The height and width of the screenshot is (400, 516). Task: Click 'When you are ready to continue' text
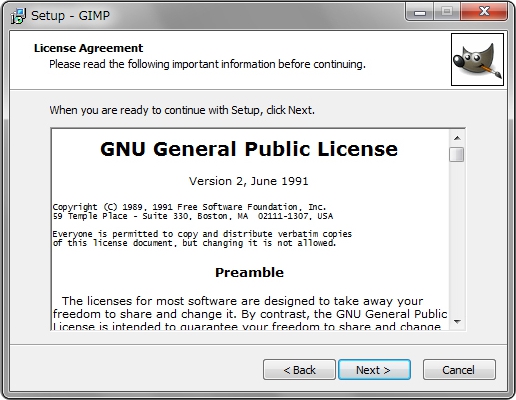[182, 110]
